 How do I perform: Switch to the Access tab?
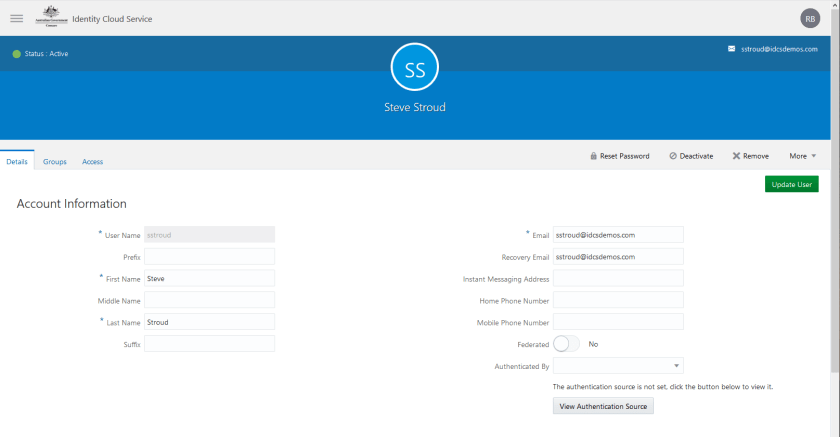coord(93,161)
